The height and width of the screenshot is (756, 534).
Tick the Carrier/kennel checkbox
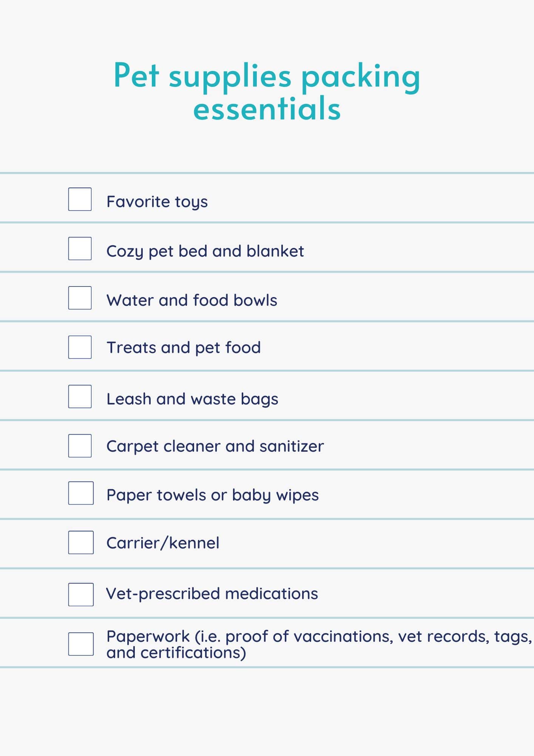[81, 542]
